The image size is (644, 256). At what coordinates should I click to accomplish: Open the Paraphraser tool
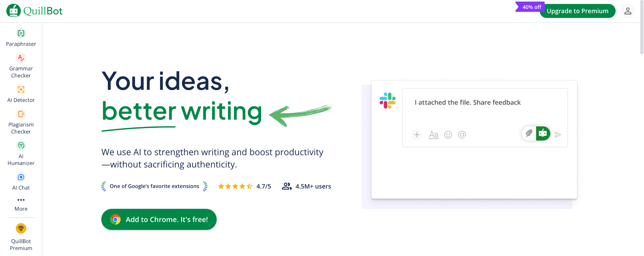point(21,37)
